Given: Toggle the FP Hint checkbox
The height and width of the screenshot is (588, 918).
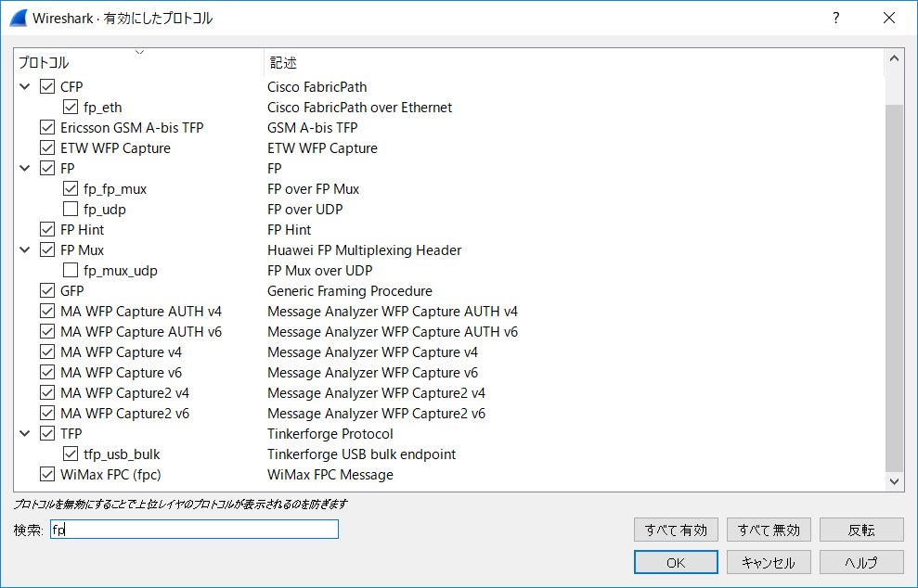Looking at the screenshot, I should (x=47, y=229).
